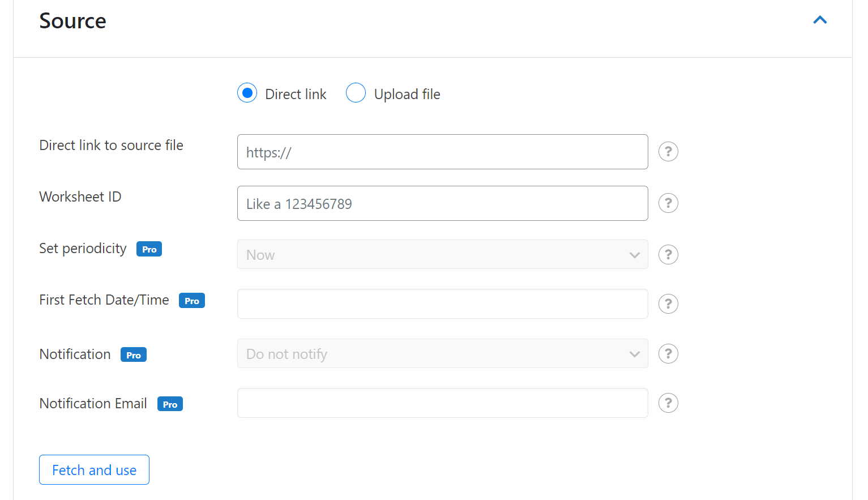Image resolution: width=868 pixels, height=500 pixels.
Task: Click the Pro badge next to the Notification label
Action: pos(134,355)
